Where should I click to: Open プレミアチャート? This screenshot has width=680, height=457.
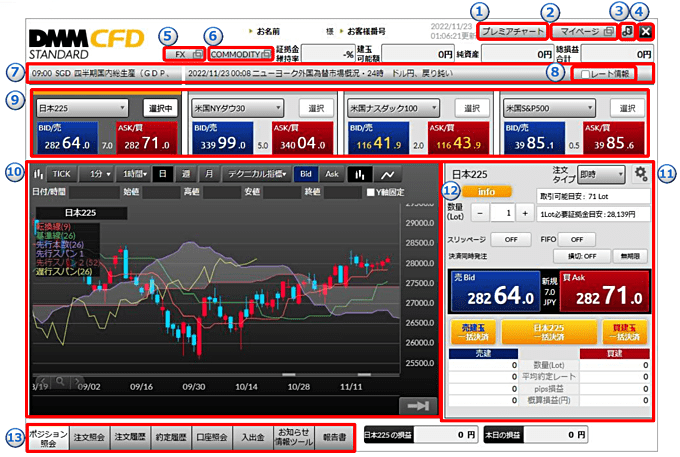(x=512, y=32)
